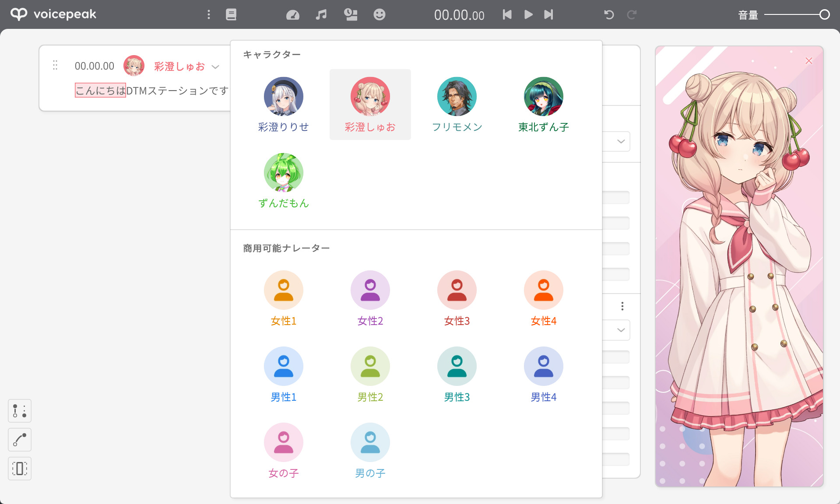Choose narrator 女性2
Viewport: 840px width, 504px height.
point(370,298)
